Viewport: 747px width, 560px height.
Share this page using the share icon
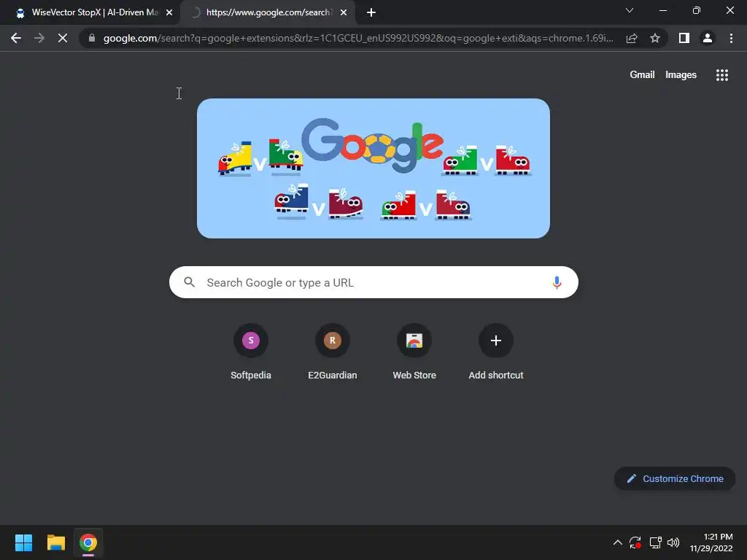(x=632, y=38)
